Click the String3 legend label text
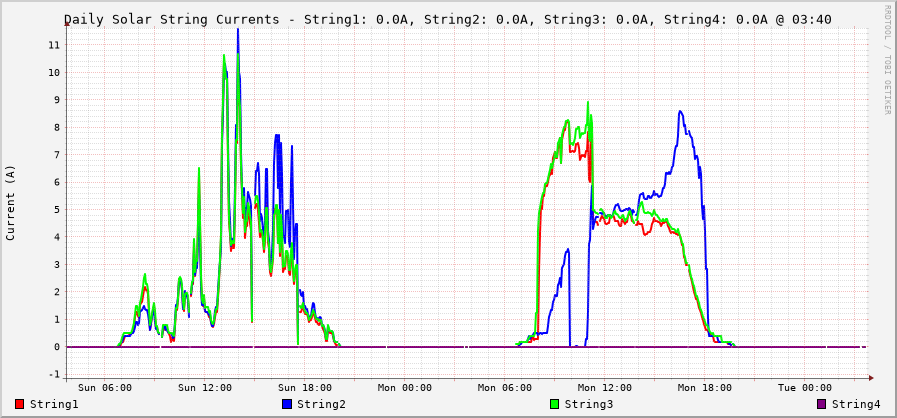Viewport: 897px width, 418px height. pyautogui.click(x=588, y=404)
